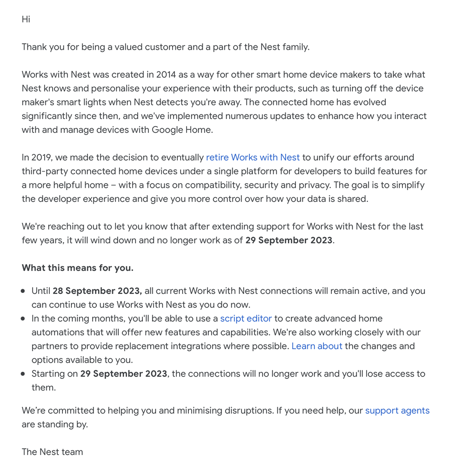Follow the "Learn about" link
This screenshot has width=455, height=476.
click(317, 346)
